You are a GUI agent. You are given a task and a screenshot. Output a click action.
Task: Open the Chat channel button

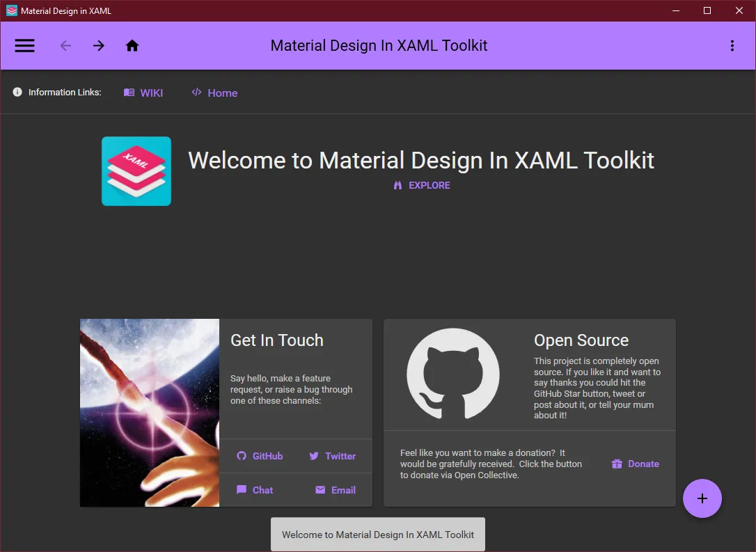coord(255,490)
